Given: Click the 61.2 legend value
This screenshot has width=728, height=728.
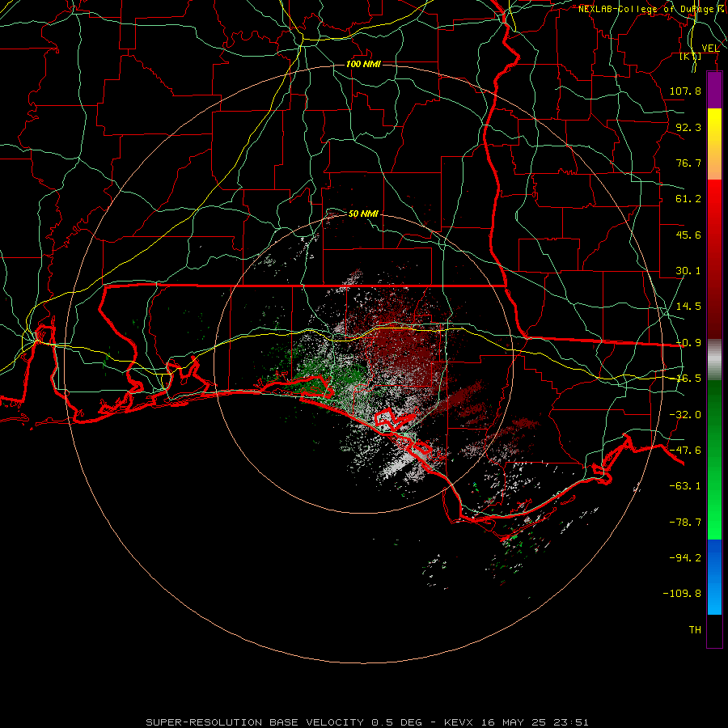Looking at the screenshot, I should [x=688, y=199].
